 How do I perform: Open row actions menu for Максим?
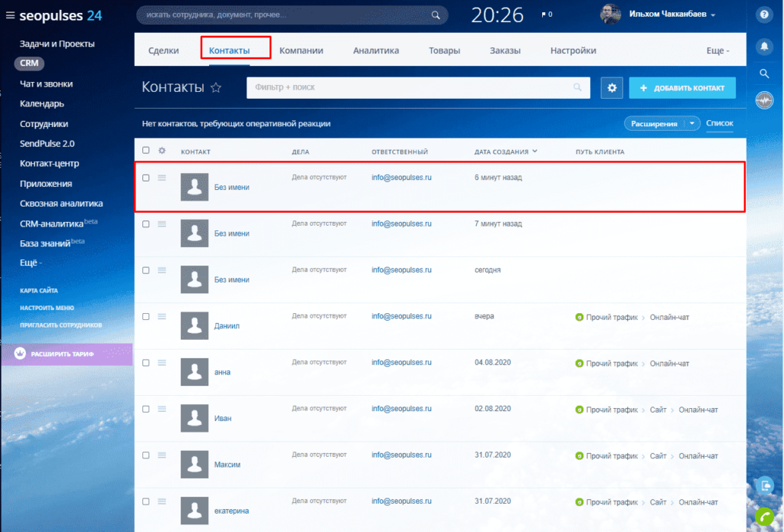tap(162, 455)
